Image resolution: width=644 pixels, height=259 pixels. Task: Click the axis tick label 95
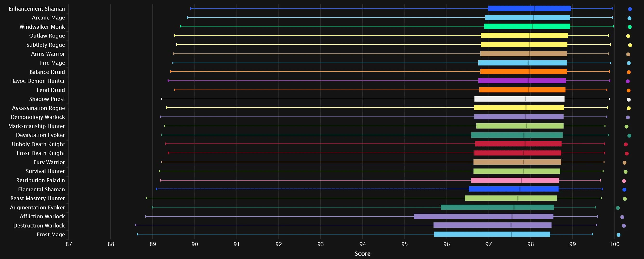pos(405,244)
